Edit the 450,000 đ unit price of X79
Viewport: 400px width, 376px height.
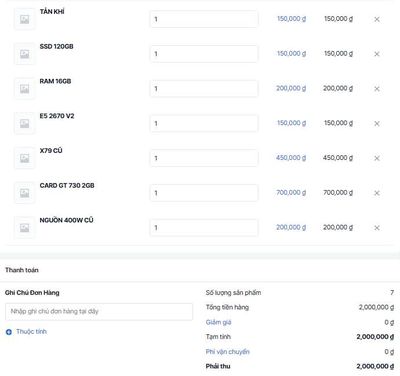tap(291, 158)
